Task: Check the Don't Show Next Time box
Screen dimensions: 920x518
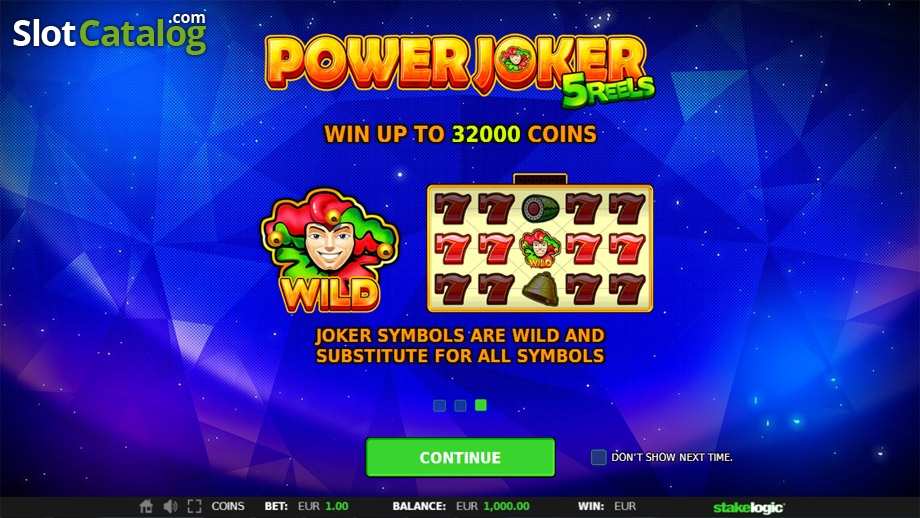Action: pyautogui.click(x=598, y=457)
